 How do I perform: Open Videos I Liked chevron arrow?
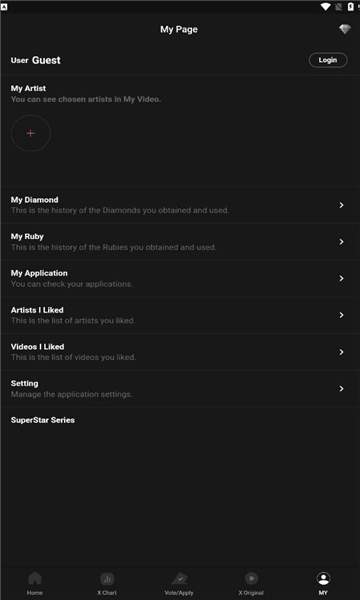point(341,352)
